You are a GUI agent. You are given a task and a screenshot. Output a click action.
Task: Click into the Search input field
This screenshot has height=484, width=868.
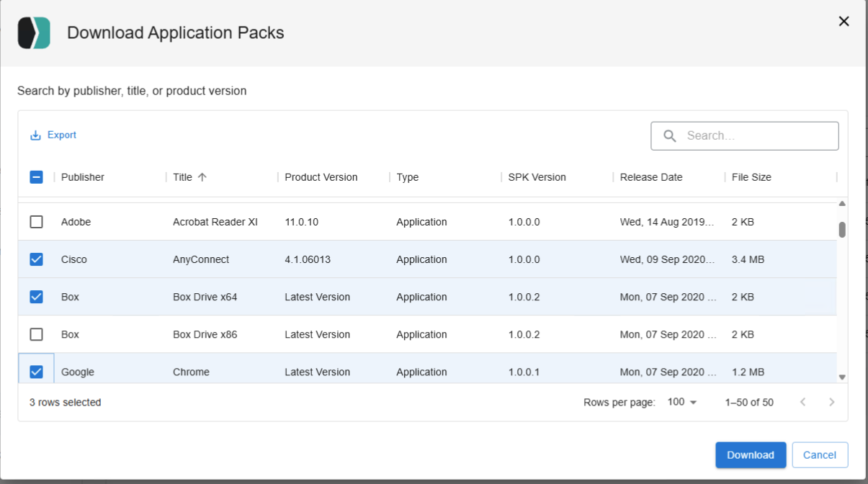[x=756, y=136]
